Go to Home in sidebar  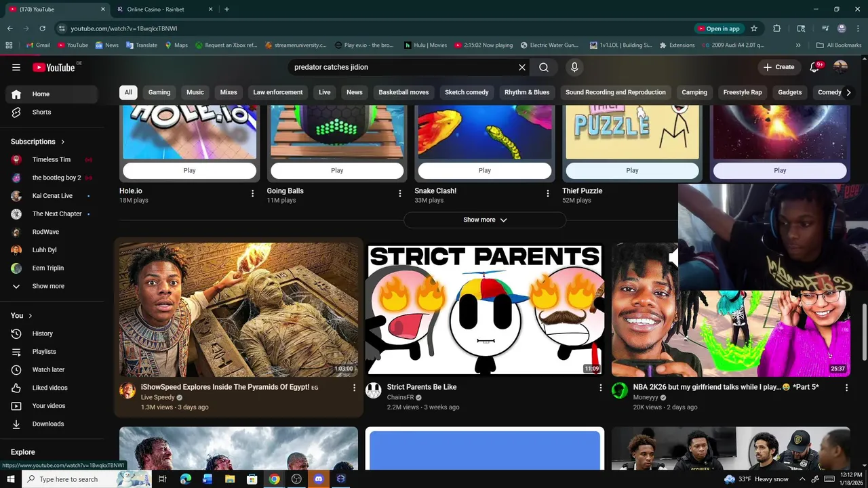pos(52,94)
